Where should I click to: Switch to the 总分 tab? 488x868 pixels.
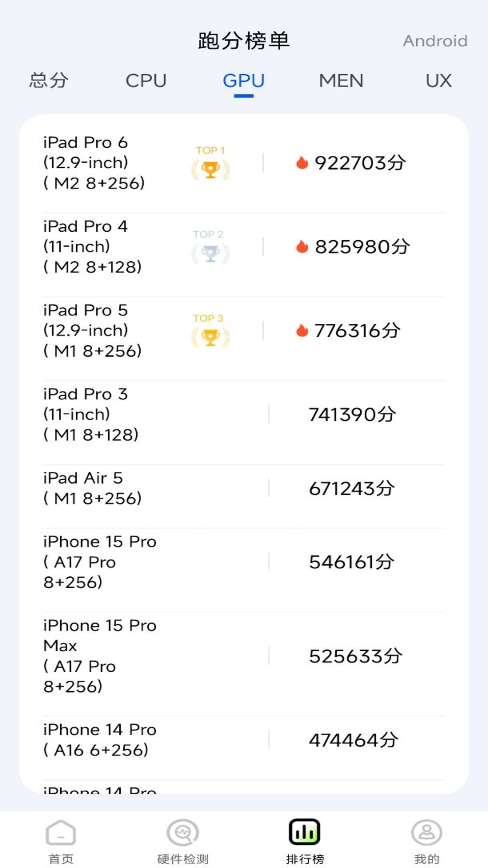coord(49,80)
